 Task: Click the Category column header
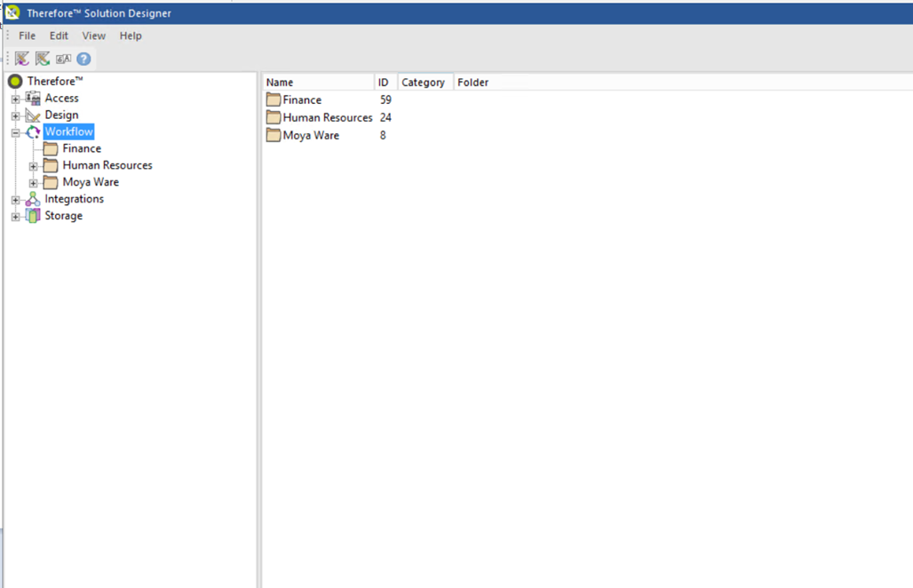pos(425,82)
